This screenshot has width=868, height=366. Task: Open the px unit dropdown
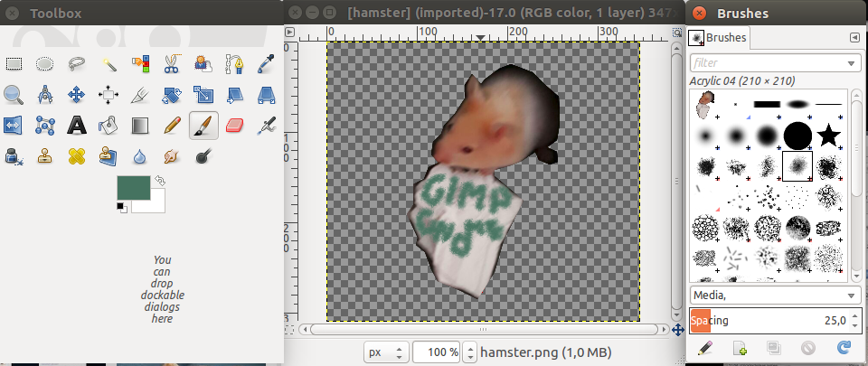[x=386, y=352]
